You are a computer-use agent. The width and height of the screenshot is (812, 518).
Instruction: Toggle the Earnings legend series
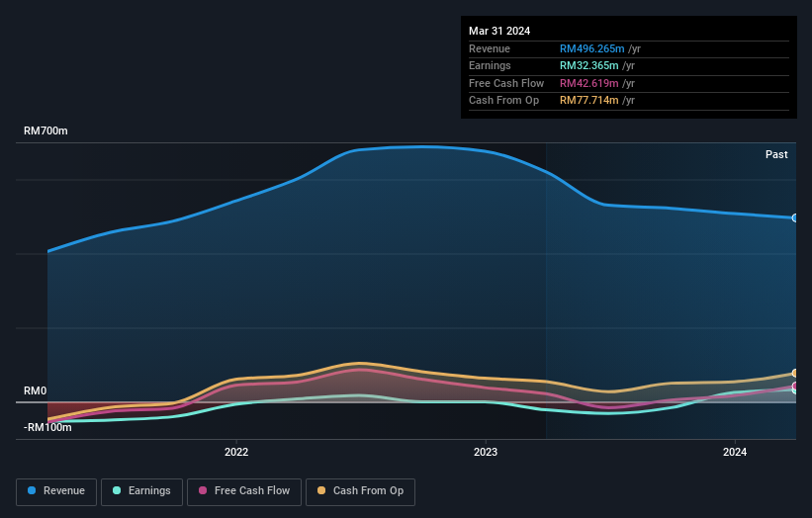pyautogui.click(x=141, y=491)
